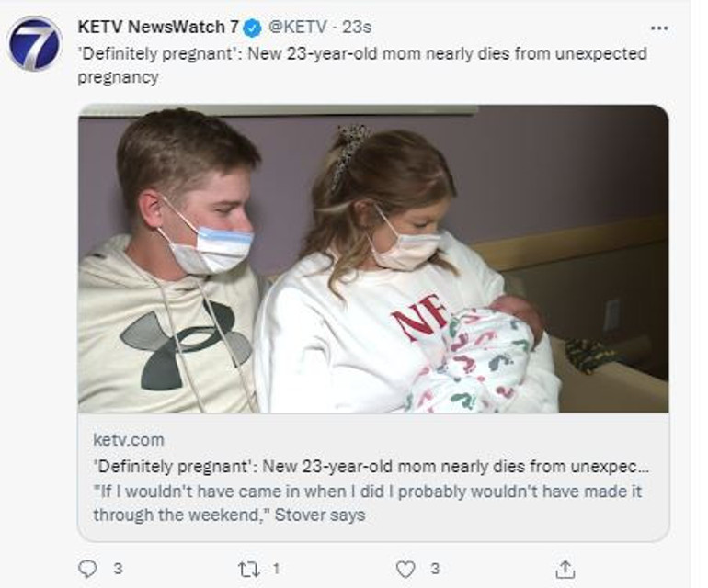Click the man in the blue mask photo

tap(184, 266)
